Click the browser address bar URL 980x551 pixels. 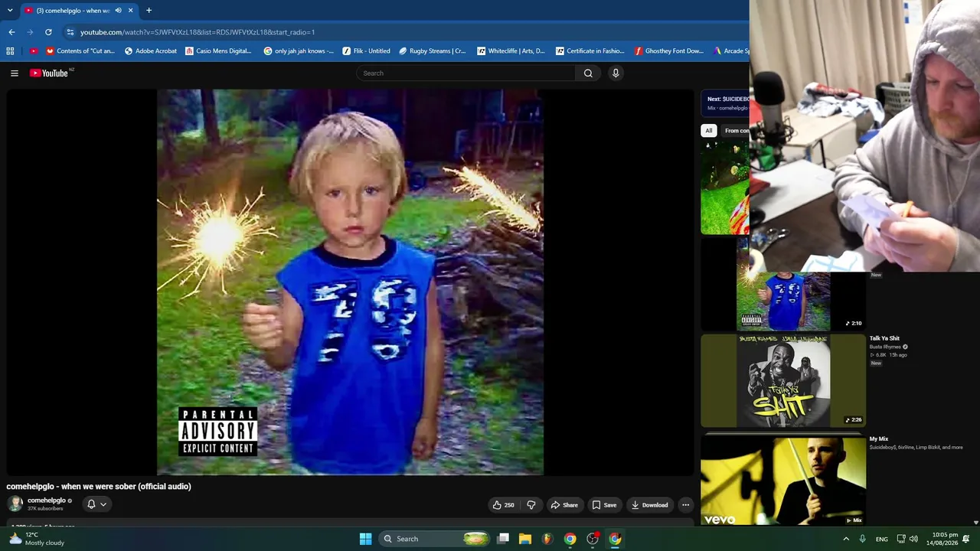pos(198,32)
